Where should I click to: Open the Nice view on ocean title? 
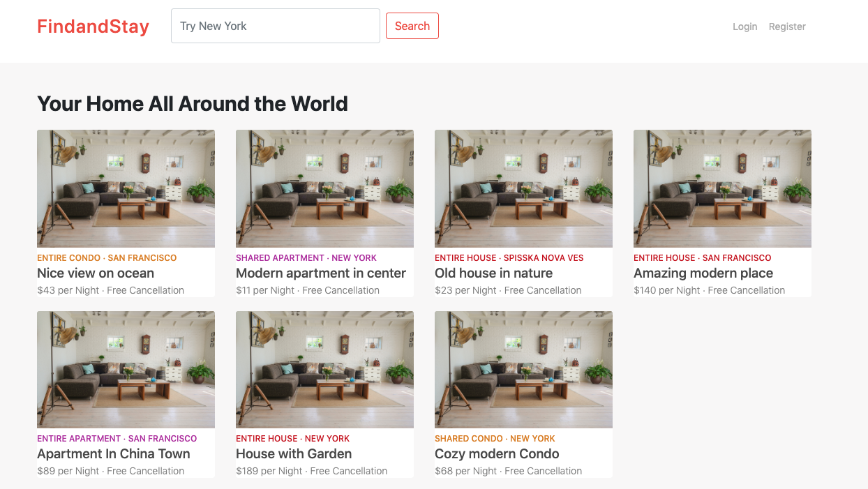96,273
